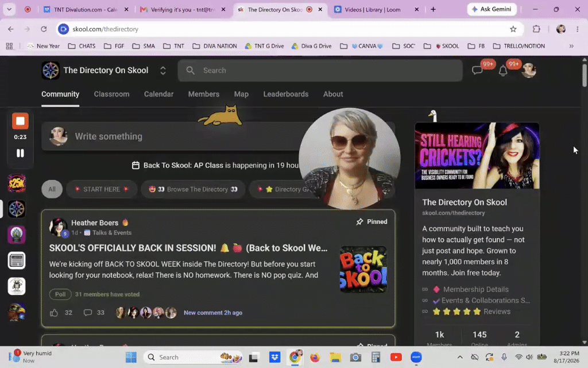
Task: Open skool.com/thedirectory link in the sidebar
Action: (454, 213)
